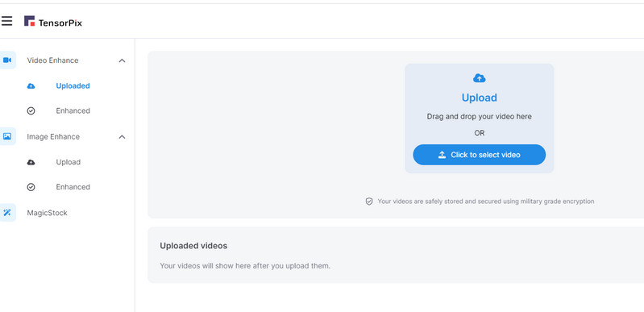
Task: Click the 'Click to select video' button
Action: click(x=480, y=155)
